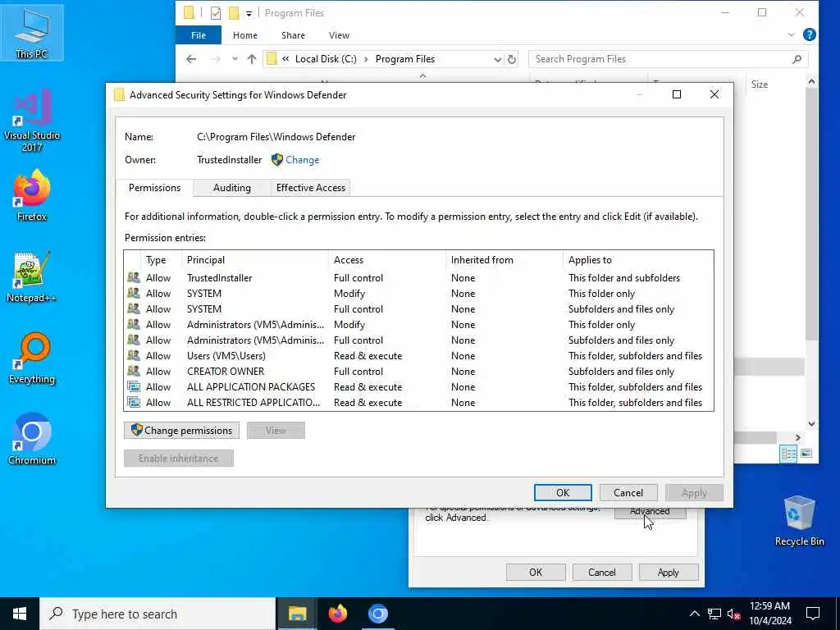Open Firefox desktop shortcut
The width and height of the screenshot is (840, 630).
coord(32,195)
